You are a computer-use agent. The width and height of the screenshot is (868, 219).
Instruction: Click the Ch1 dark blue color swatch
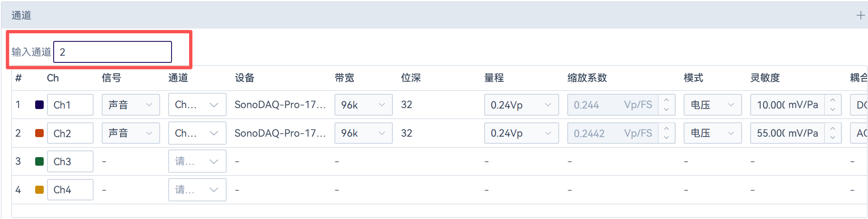[x=39, y=105]
